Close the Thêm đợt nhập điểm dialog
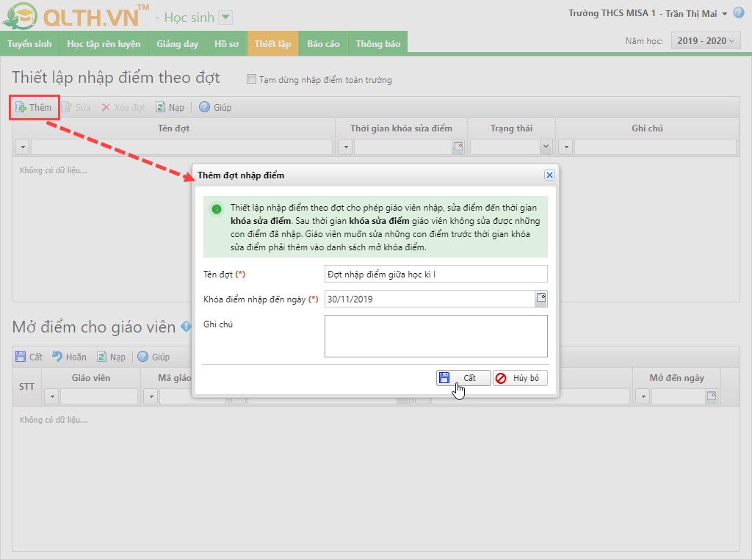752x560 pixels. pos(549,175)
